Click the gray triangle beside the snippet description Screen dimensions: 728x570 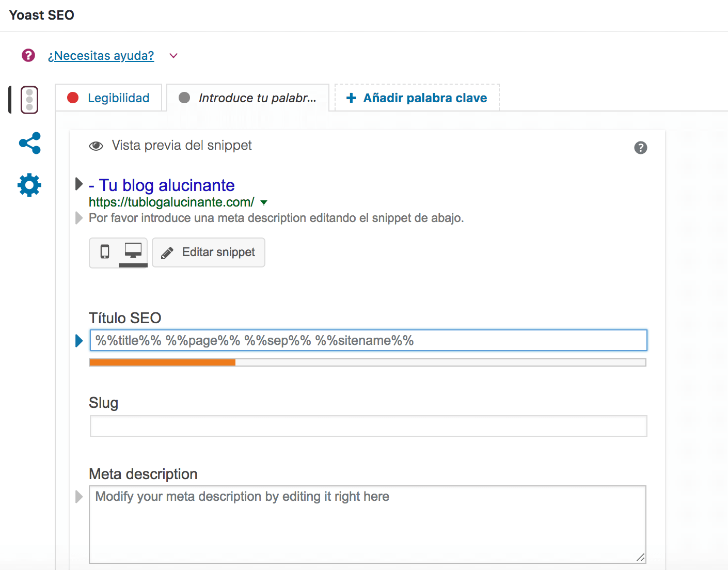[x=79, y=218]
